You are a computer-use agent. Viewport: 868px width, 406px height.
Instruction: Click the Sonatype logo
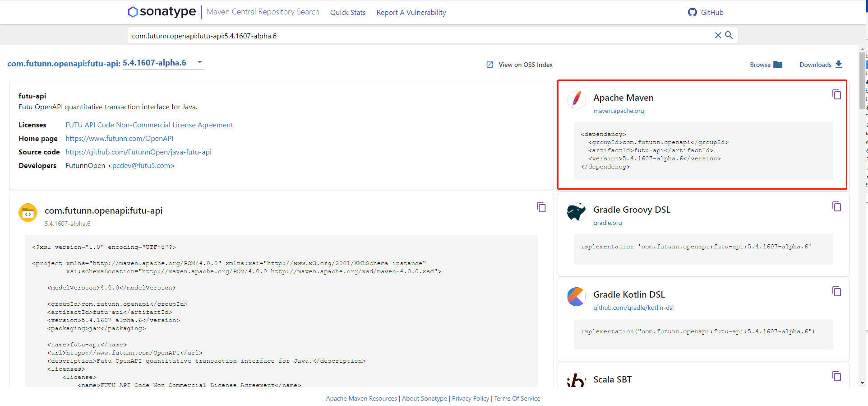coord(162,12)
